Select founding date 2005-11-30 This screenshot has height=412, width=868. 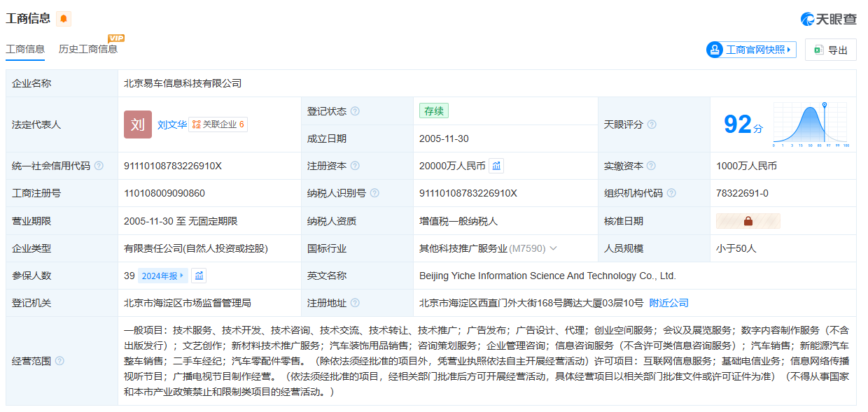coord(444,138)
